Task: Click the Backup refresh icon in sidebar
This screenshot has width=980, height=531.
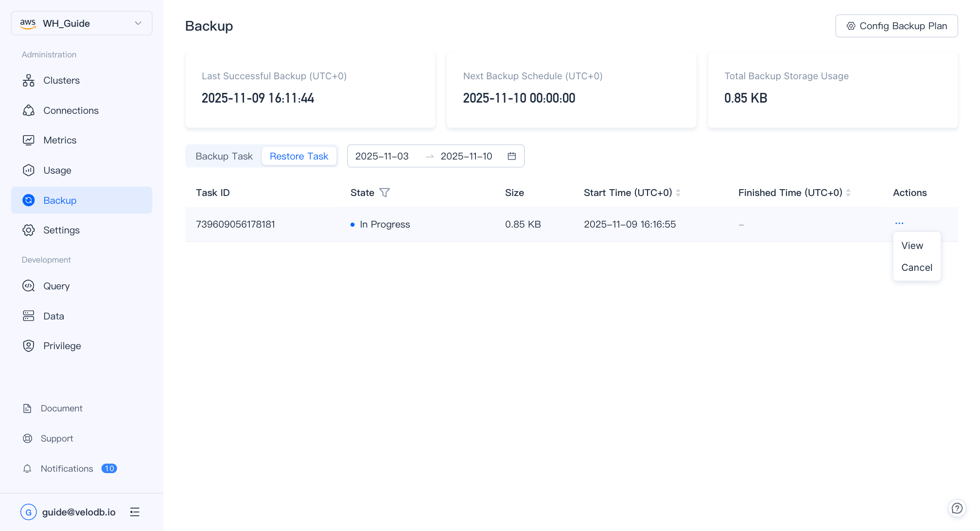Action: 28,200
